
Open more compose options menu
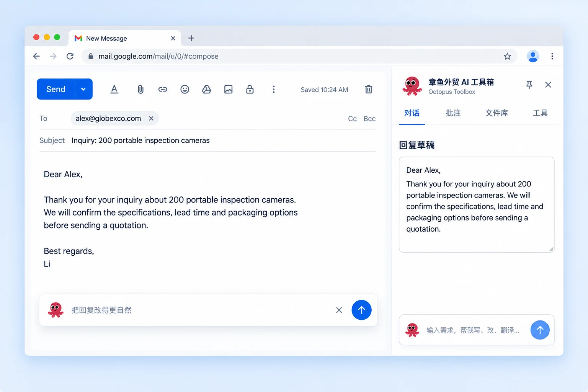pos(273,89)
